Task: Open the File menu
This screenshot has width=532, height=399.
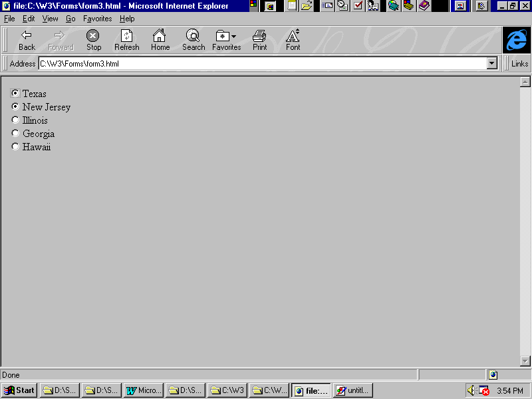Action: (9, 19)
